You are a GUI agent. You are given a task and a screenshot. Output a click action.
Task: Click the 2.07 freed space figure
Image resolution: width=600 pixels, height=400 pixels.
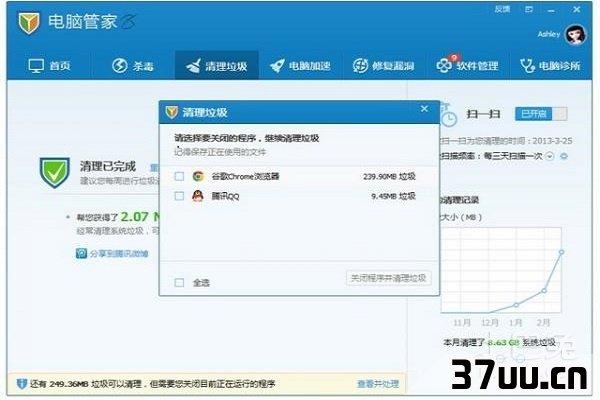point(135,217)
